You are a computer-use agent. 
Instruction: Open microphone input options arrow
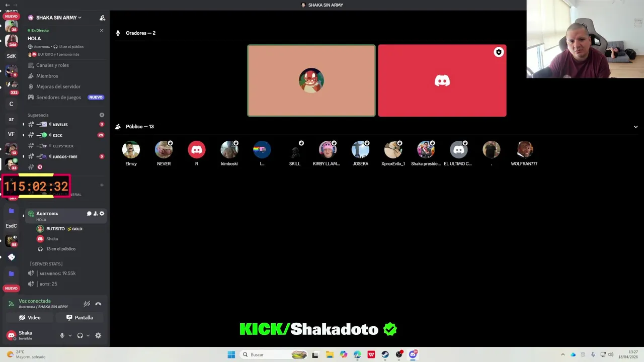click(70, 335)
